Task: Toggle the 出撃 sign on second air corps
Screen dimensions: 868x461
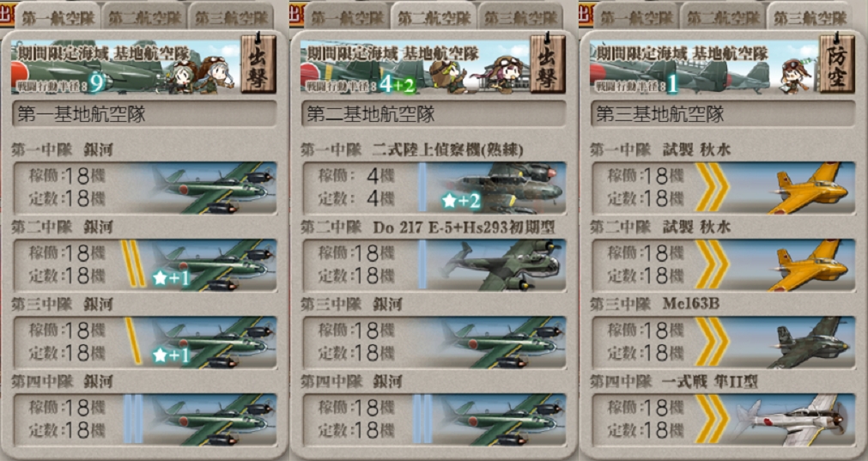Action: pos(548,64)
